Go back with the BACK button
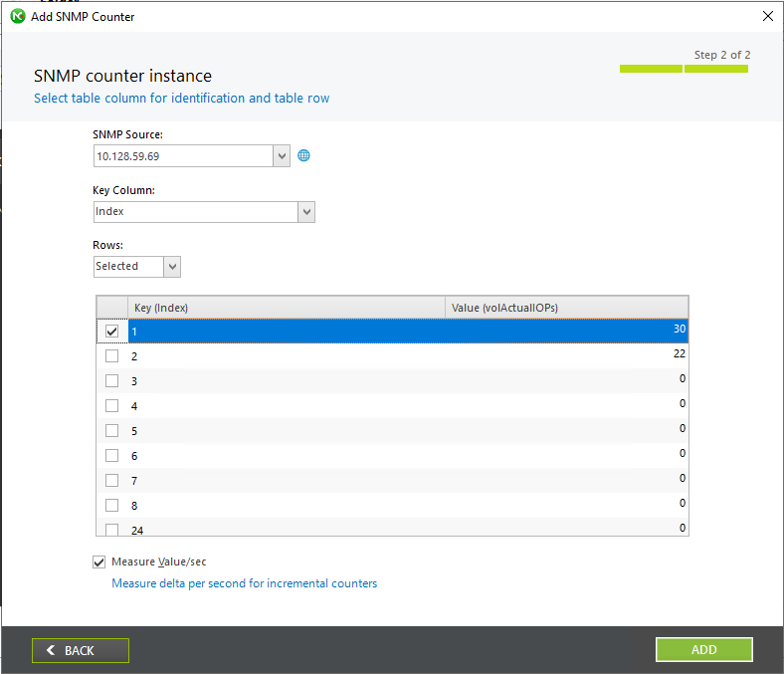784x674 pixels. 81,650
